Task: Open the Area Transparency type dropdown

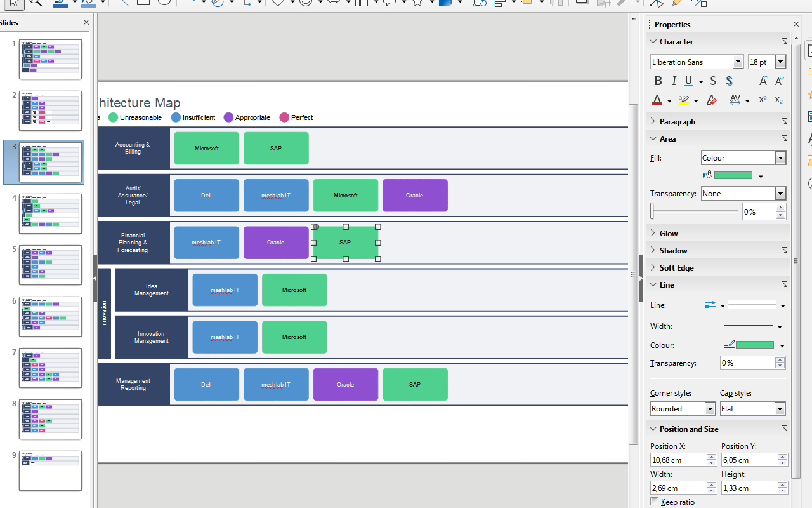Action: tap(743, 194)
